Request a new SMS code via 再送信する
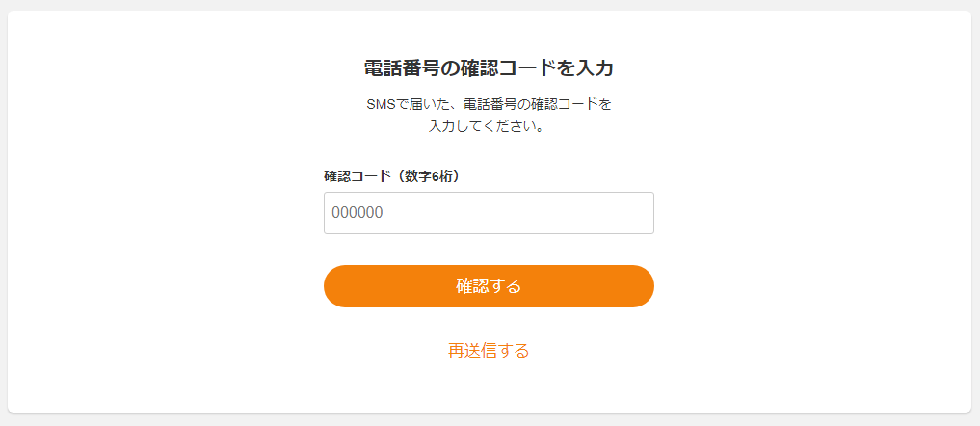The image size is (980, 426). point(489,350)
